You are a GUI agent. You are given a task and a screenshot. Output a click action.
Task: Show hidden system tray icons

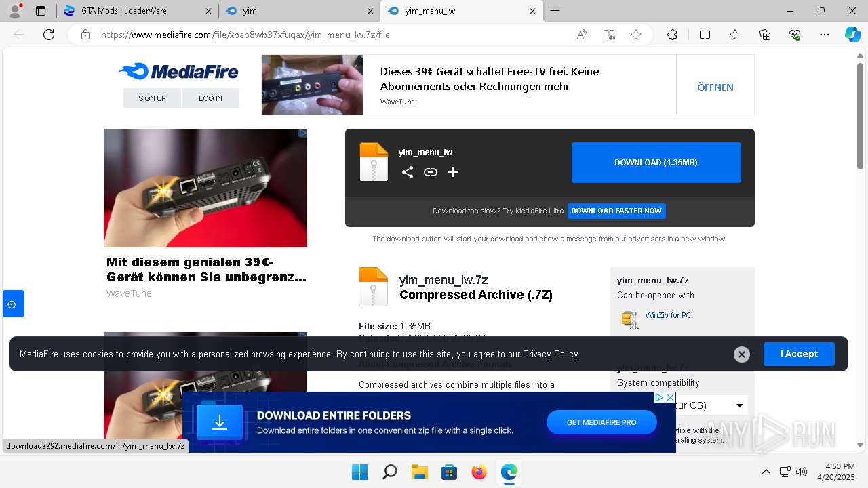(766, 472)
